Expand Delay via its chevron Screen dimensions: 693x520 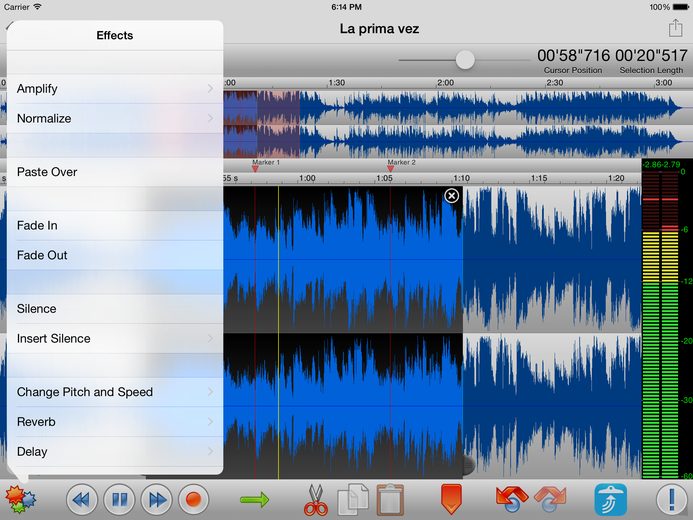click(x=210, y=452)
